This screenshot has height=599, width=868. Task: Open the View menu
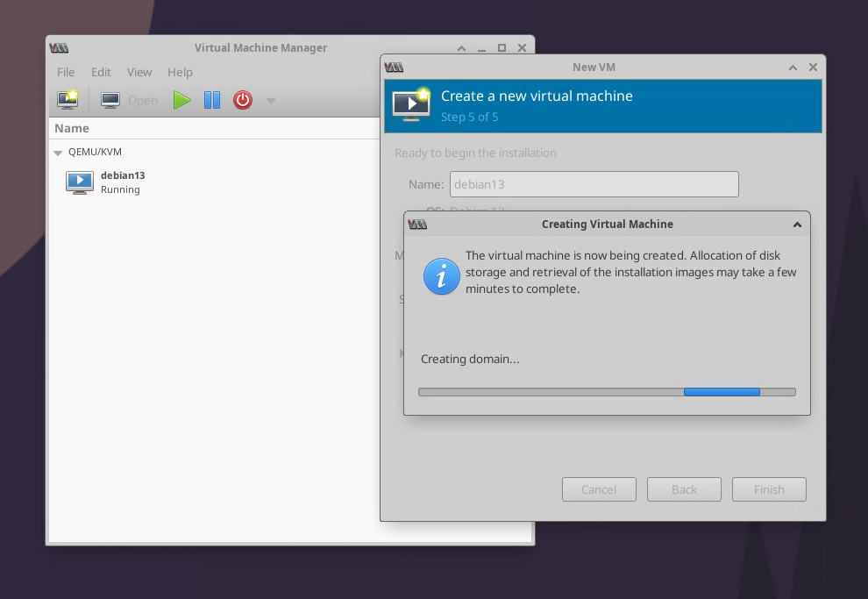pos(139,72)
